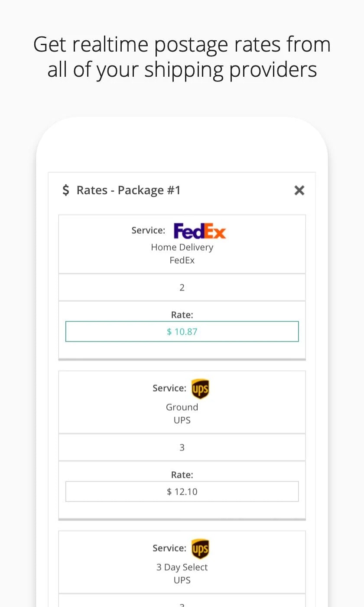Click the Rate: label above $ 10.87
The height and width of the screenshot is (607, 364).
coord(182,315)
